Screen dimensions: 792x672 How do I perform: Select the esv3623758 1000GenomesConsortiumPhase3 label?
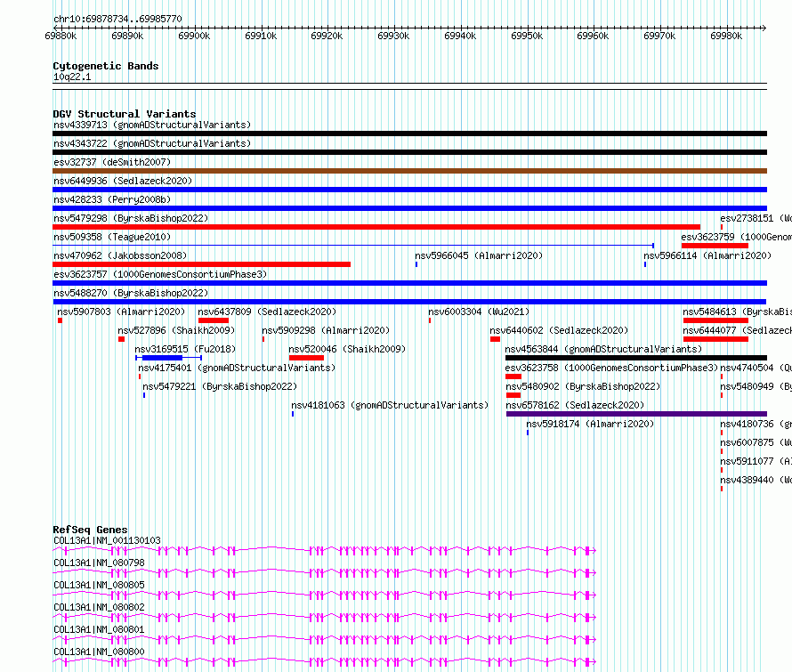(611, 368)
